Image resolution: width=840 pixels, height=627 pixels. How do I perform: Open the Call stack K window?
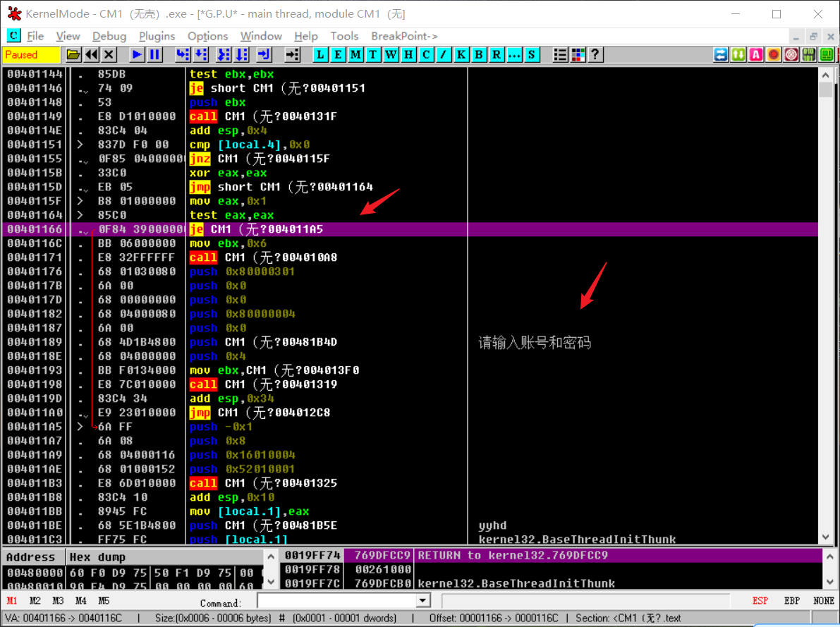point(461,54)
